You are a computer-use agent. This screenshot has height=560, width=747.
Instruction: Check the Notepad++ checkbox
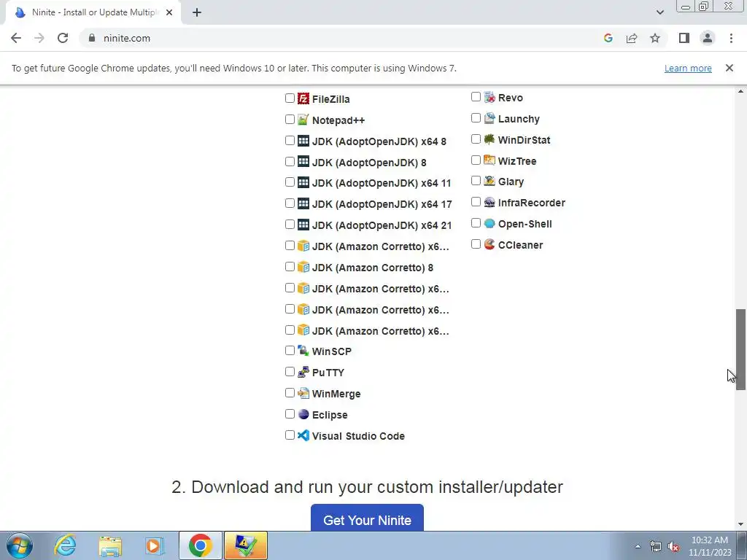290,119
